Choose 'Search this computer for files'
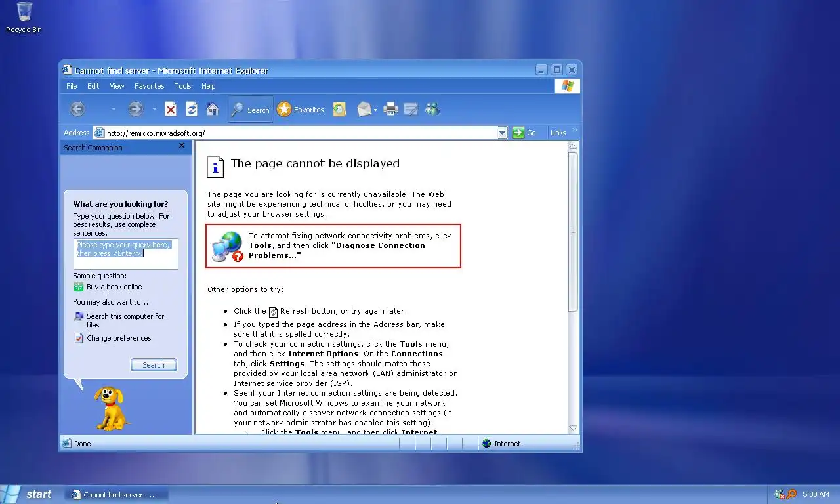 (x=125, y=320)
